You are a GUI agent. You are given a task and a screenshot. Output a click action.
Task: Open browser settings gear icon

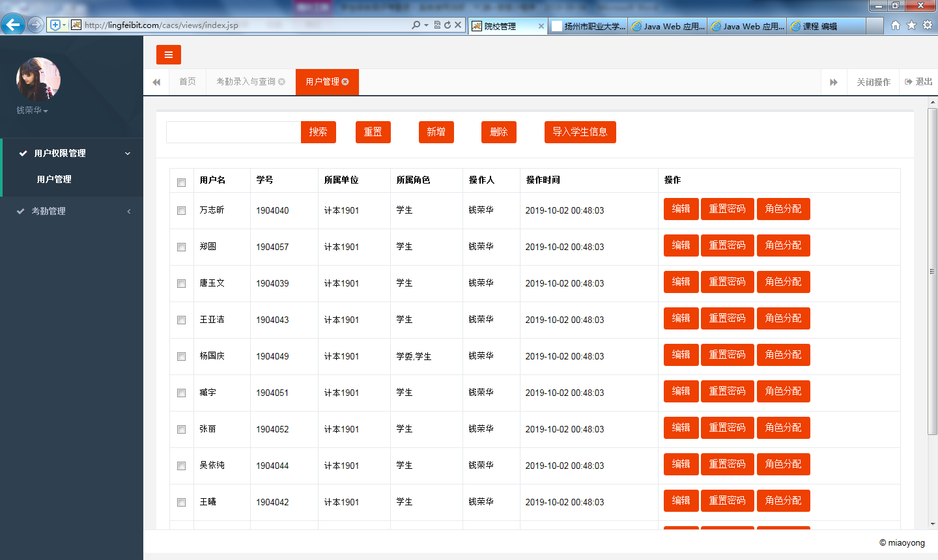(928, 25)
